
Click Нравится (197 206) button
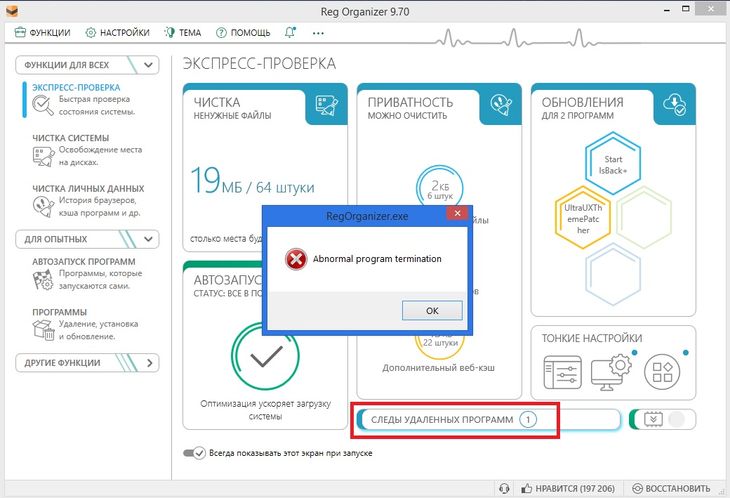[x=568, y=488]
